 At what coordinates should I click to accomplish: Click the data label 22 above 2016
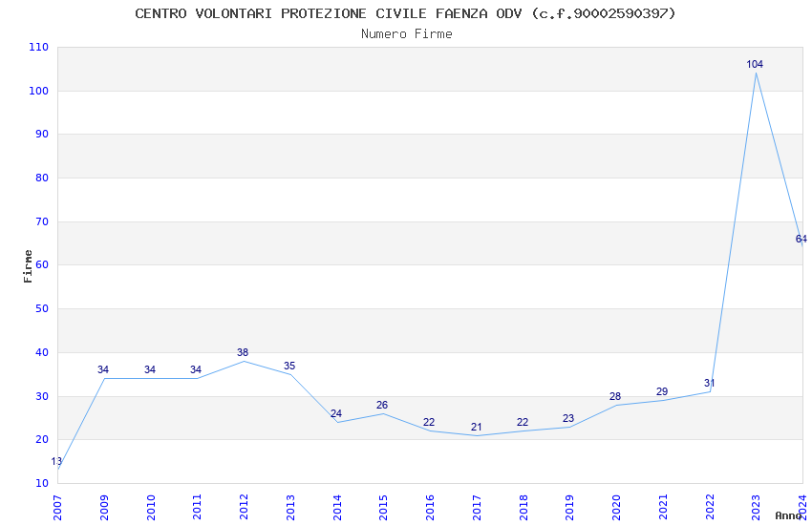429,422
